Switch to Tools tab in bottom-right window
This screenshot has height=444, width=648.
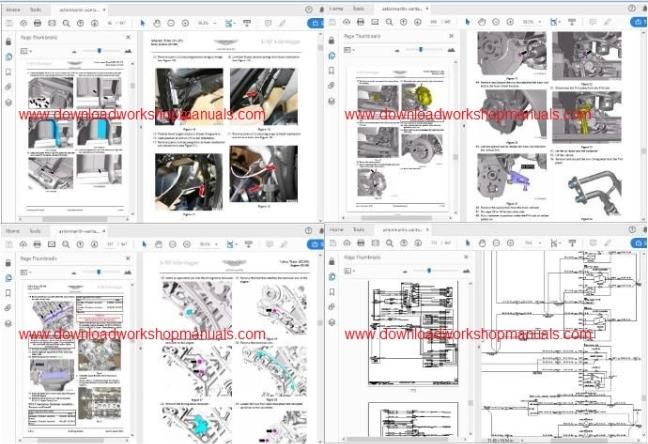359,229
